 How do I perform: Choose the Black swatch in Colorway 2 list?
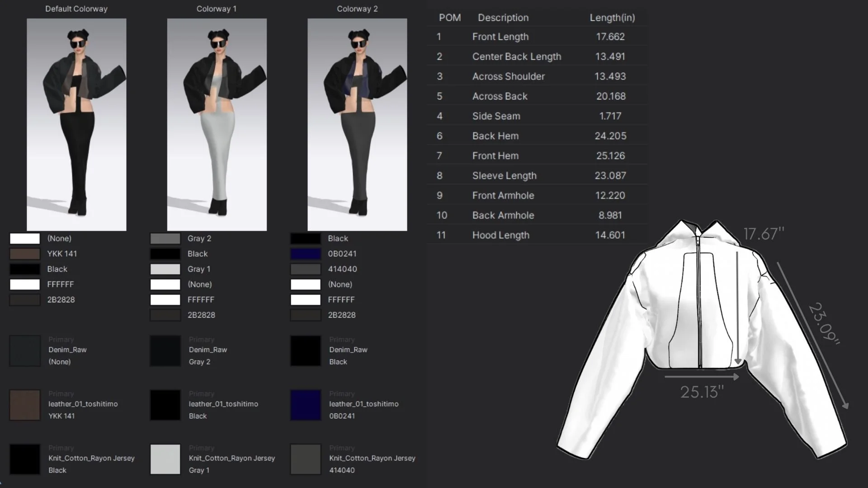tap(306, 239)
